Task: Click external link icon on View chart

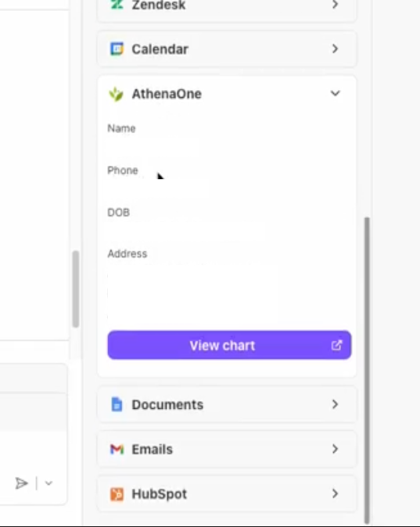Action: 336,345
